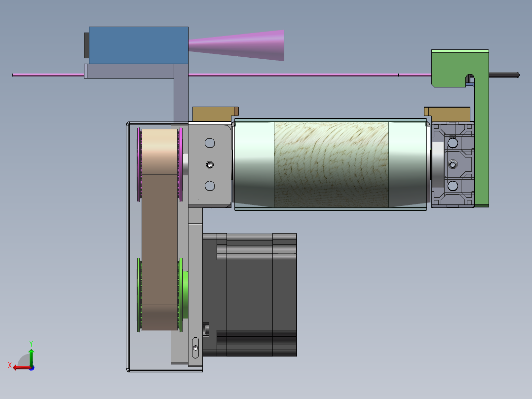Pick the thin pink rod left of sensor

pos(48,75)
